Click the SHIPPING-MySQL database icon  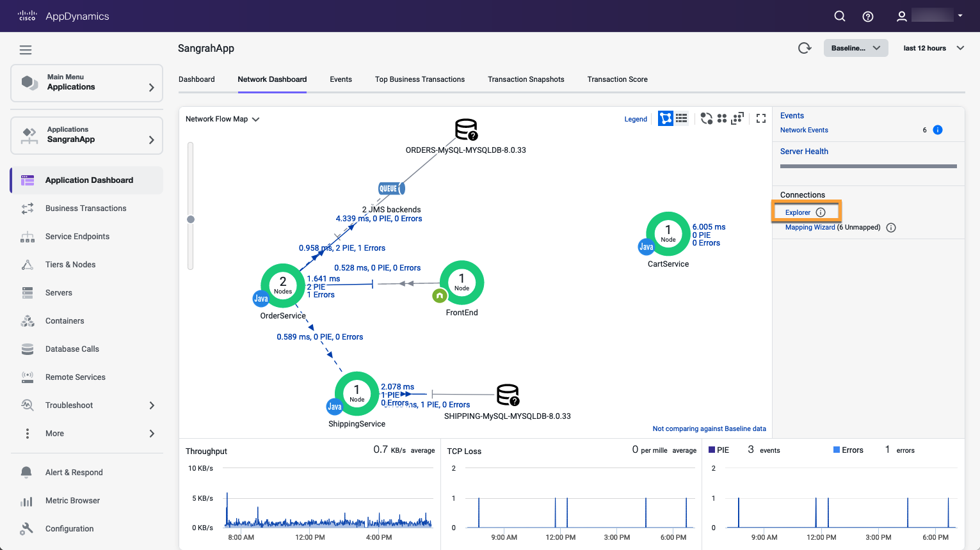(x=508, y=395)
